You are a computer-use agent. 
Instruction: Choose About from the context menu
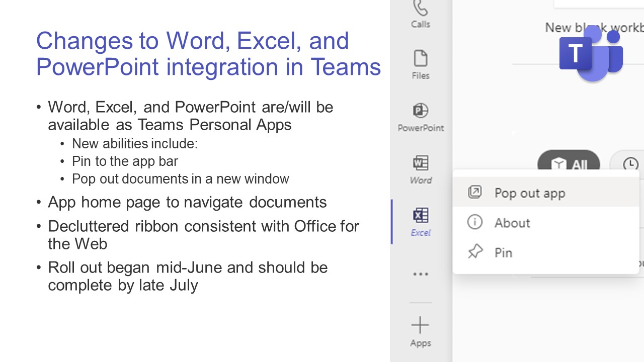click(x=546, y=223)
